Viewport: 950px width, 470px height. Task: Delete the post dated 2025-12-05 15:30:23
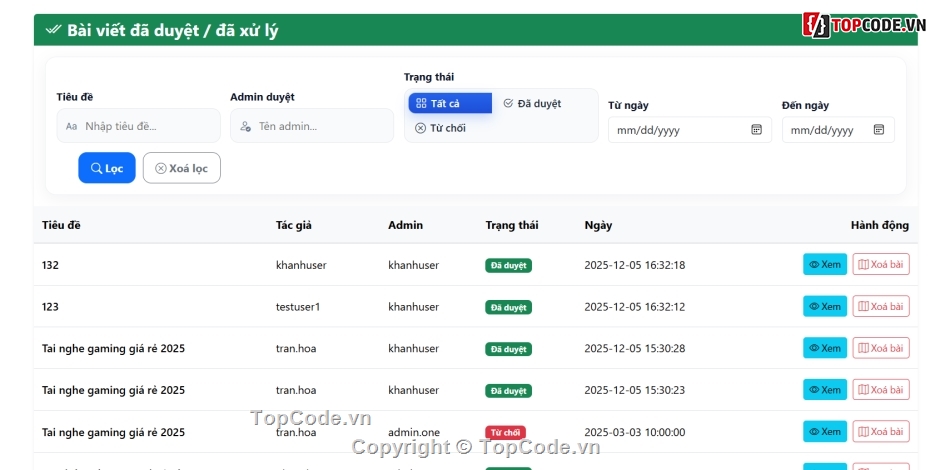coord(881,390)
